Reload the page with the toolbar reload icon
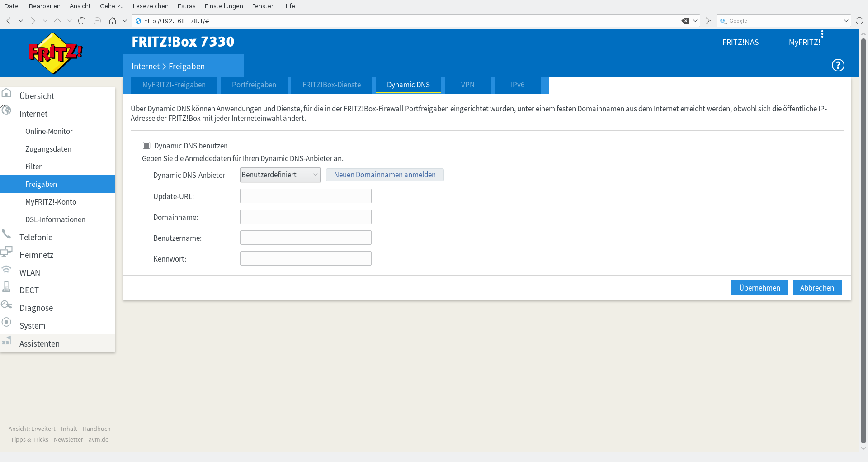The image size is (868, 462). 82,21
